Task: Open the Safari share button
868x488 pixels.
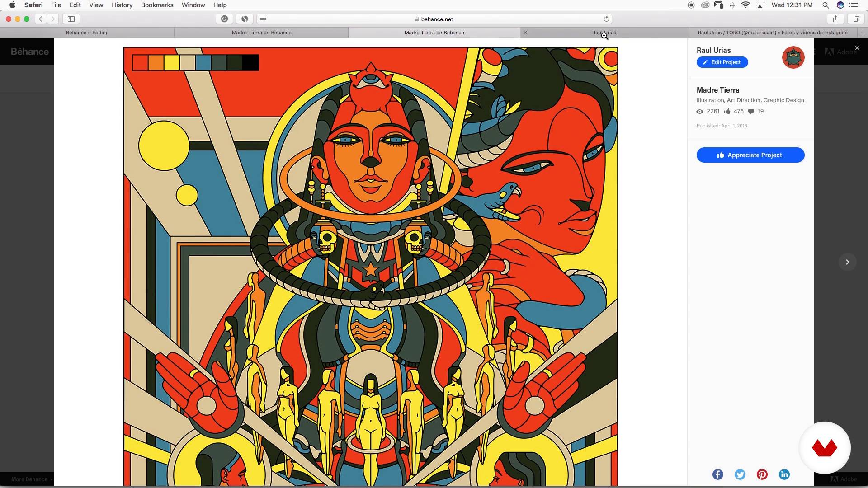Action: 835,19
